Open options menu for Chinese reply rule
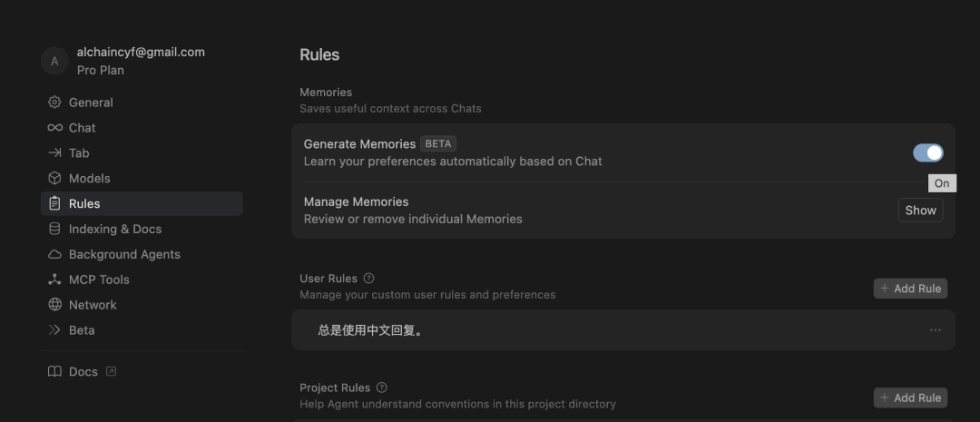Image resolution: width=980 pixels, height=422 pixels. (x=935, y=330)
